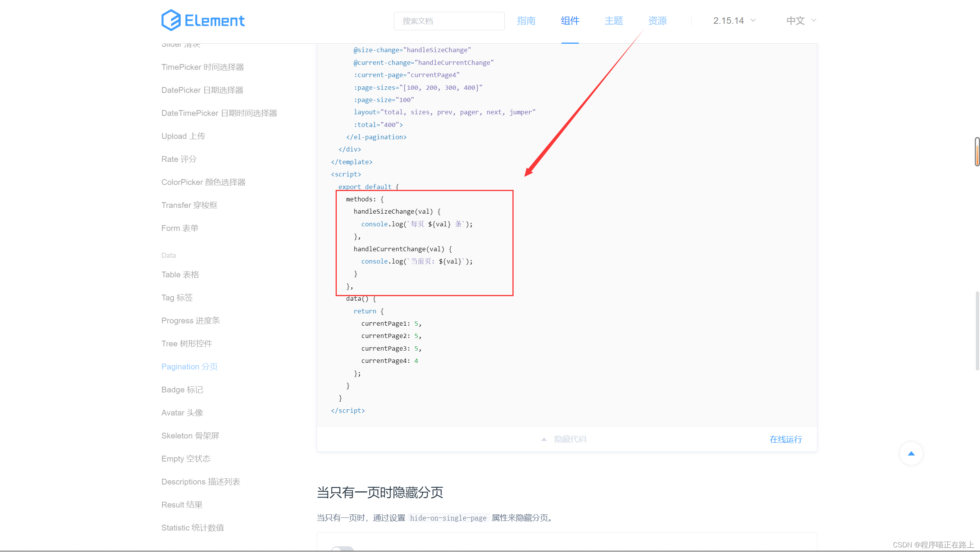The width and height of the screenshot is (980, 552).
Task: Click the hide-code caret icon
Action: 544,439
